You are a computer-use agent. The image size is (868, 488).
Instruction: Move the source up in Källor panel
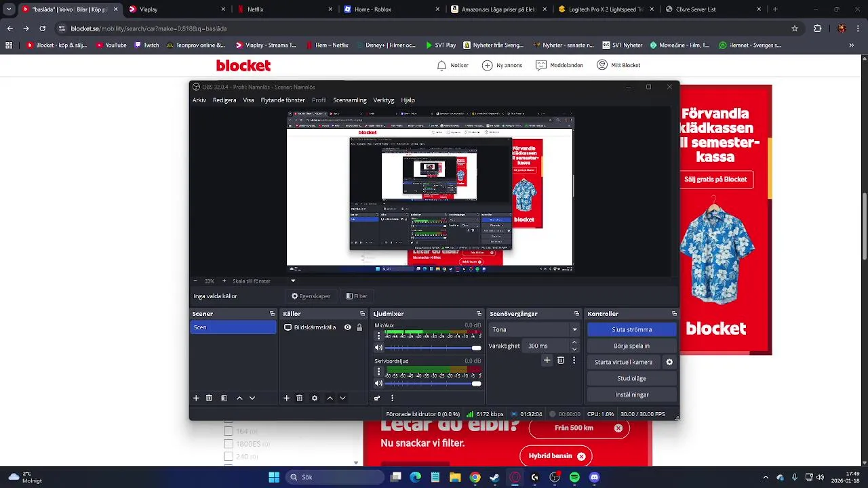click(330, 398)
